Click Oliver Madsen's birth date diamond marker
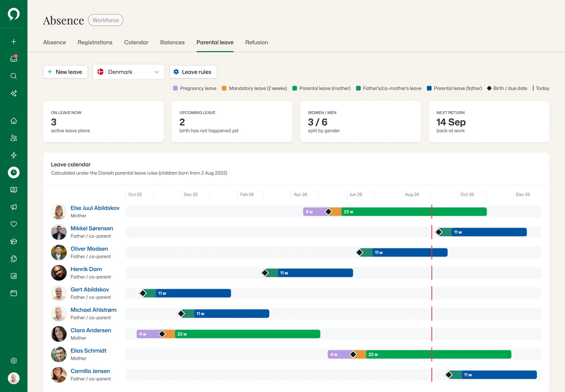 [360, 253]
